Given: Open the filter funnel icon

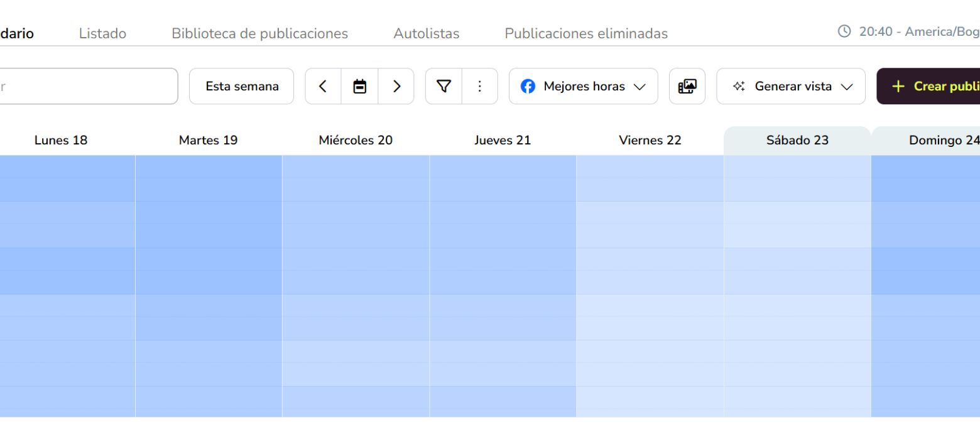Looking at the screenshot, I should tap(444, 86).
